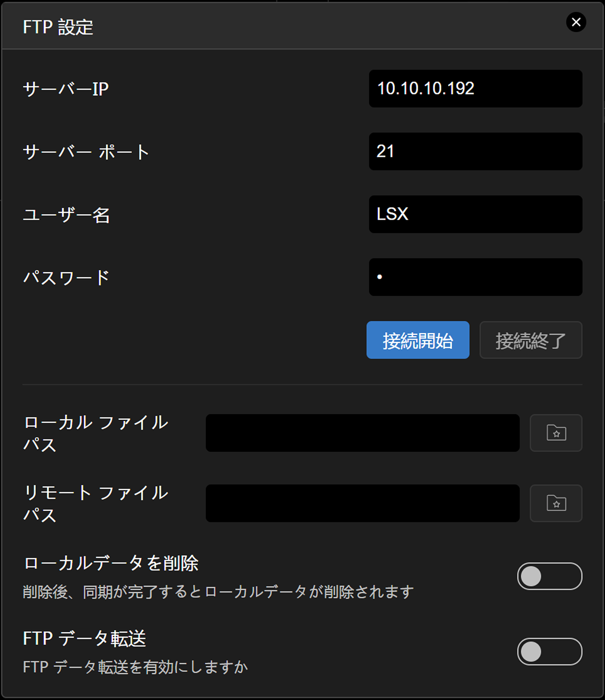Click the 接続開始 button
This screenshot has height=700, width=605.
tap(418, 340)
